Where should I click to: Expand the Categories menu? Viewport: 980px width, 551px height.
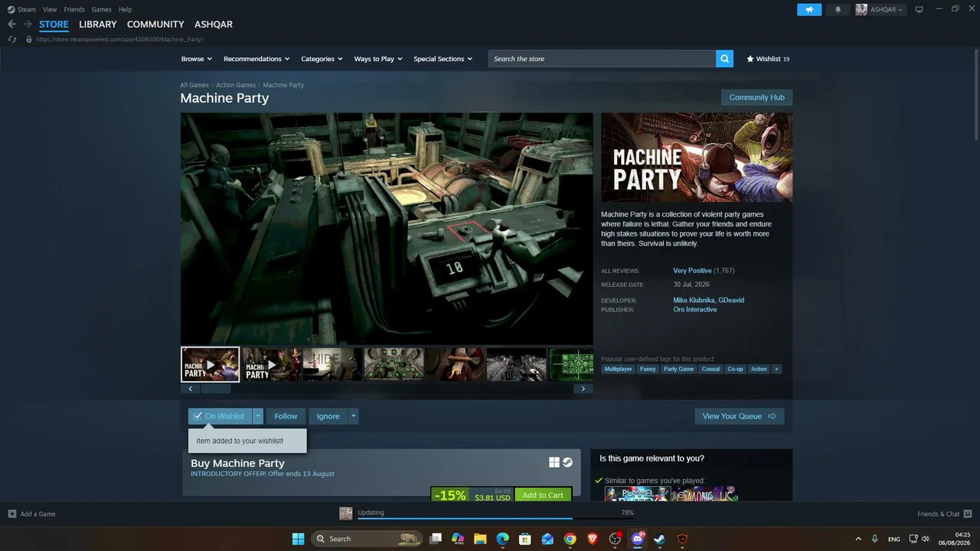point(322,59)
